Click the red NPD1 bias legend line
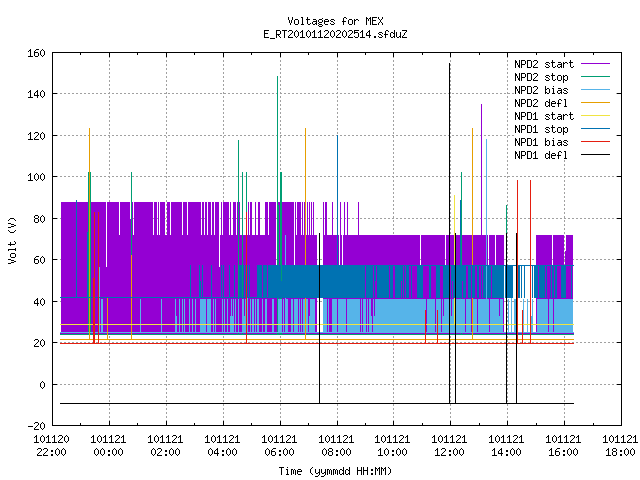 click(x=595, y=142)
